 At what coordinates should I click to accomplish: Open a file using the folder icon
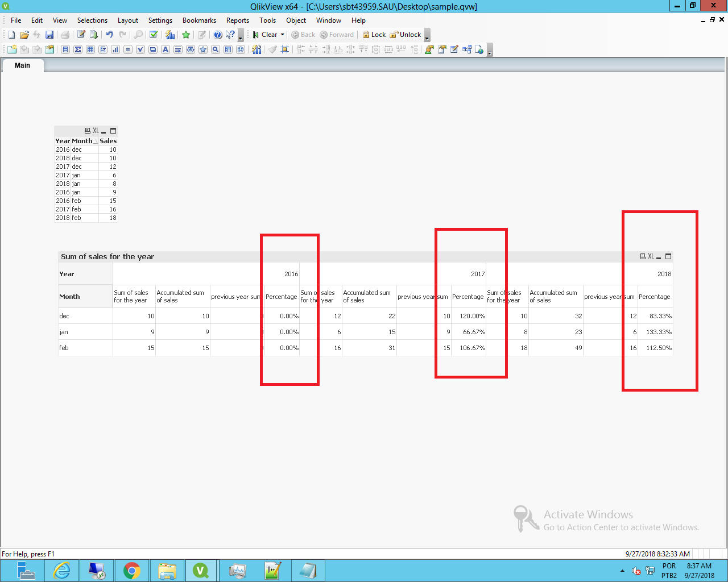click(24, 35)
